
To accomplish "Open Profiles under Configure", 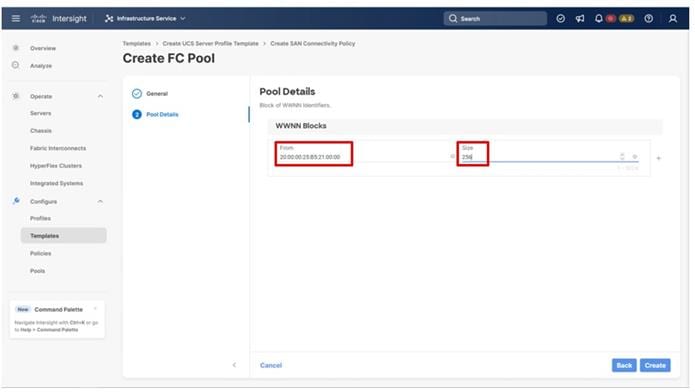I will click(x=40, y=218).
